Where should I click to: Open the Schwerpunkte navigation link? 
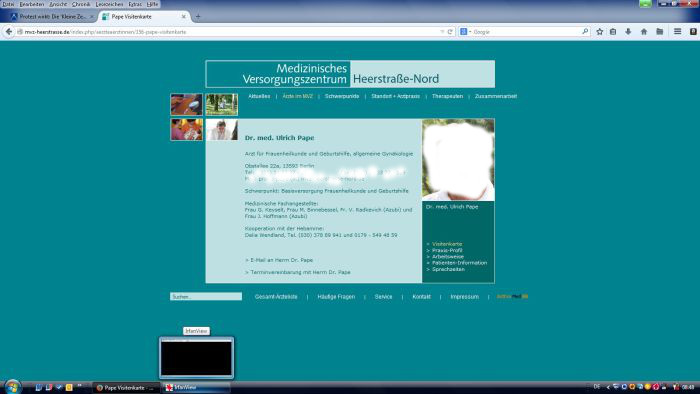(x=342, y=96)
